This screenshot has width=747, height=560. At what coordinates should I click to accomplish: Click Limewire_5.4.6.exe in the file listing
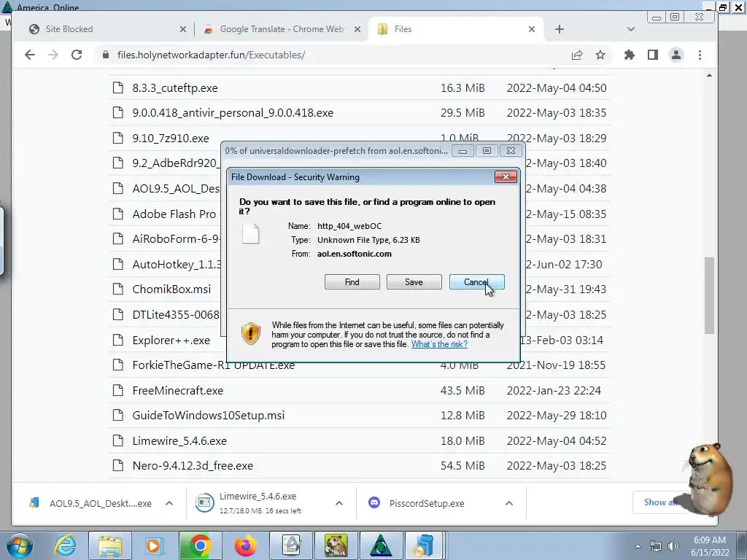pos(179,440)
